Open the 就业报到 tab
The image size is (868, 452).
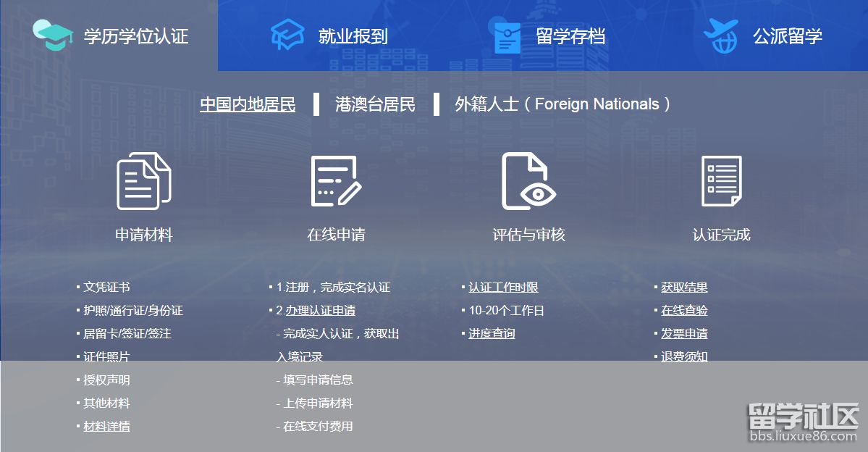tap(353, 36)
